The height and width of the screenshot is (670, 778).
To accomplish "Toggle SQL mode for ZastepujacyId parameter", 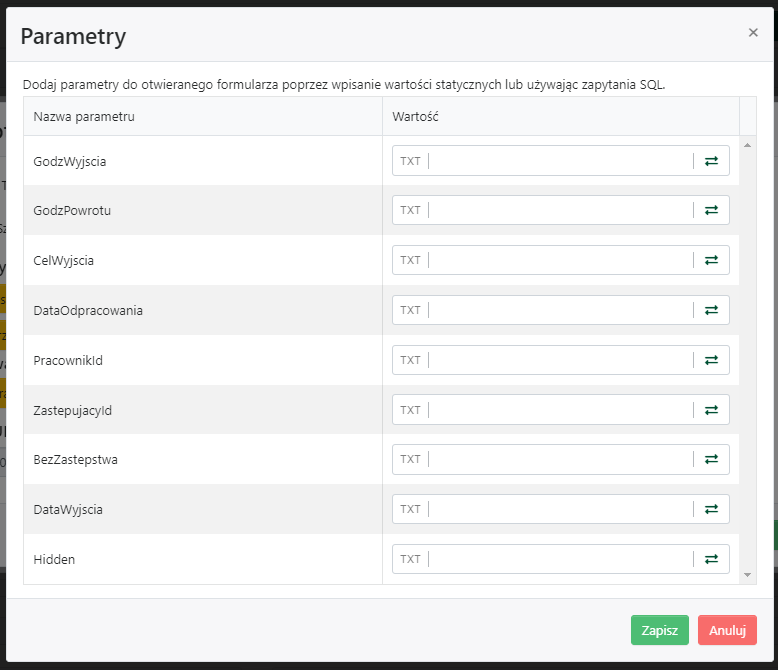I will point(711,410).
